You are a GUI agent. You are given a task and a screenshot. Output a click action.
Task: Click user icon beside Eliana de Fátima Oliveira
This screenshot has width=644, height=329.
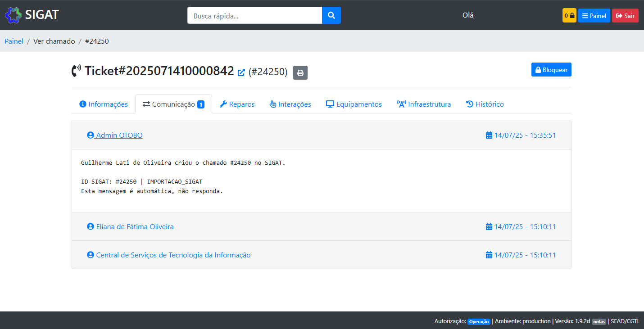[90, 226]
